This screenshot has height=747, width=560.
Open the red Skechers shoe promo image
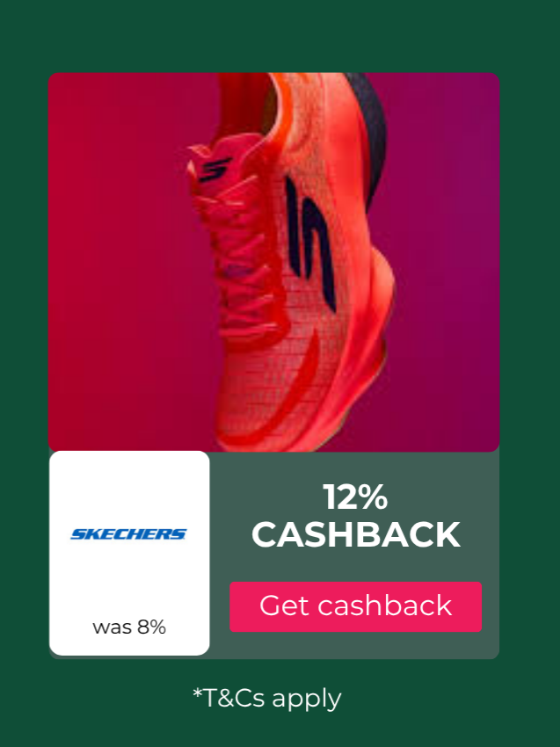click(x=273, y=262)
